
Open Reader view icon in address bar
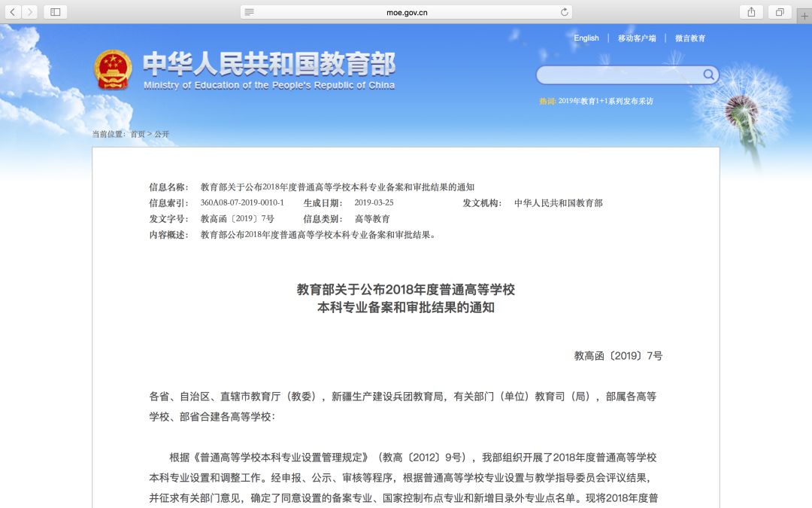[249, 12]
